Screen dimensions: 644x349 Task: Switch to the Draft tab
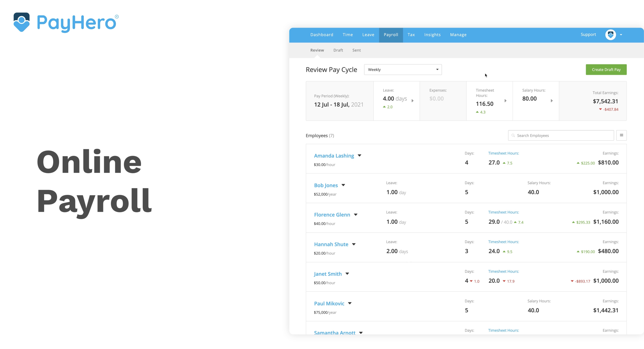pyautogui.click(x=338, y=50)
